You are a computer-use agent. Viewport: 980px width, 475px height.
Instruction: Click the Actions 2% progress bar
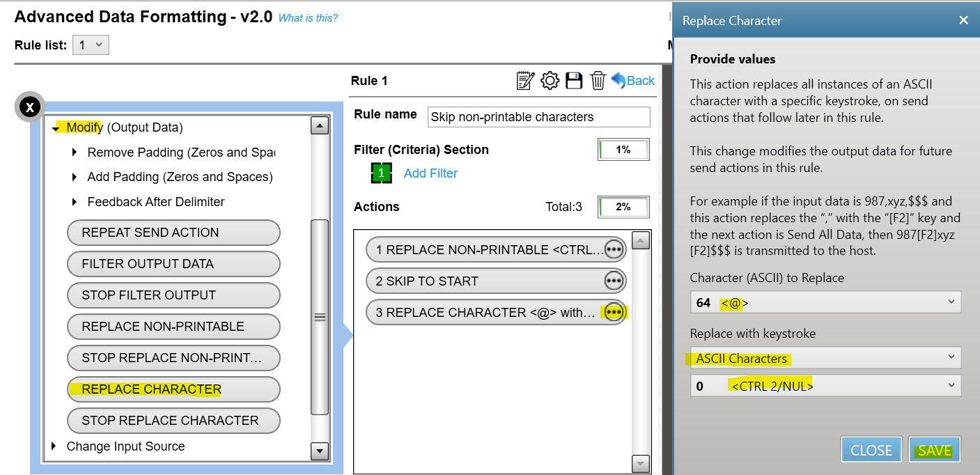[x=623, y=207]
